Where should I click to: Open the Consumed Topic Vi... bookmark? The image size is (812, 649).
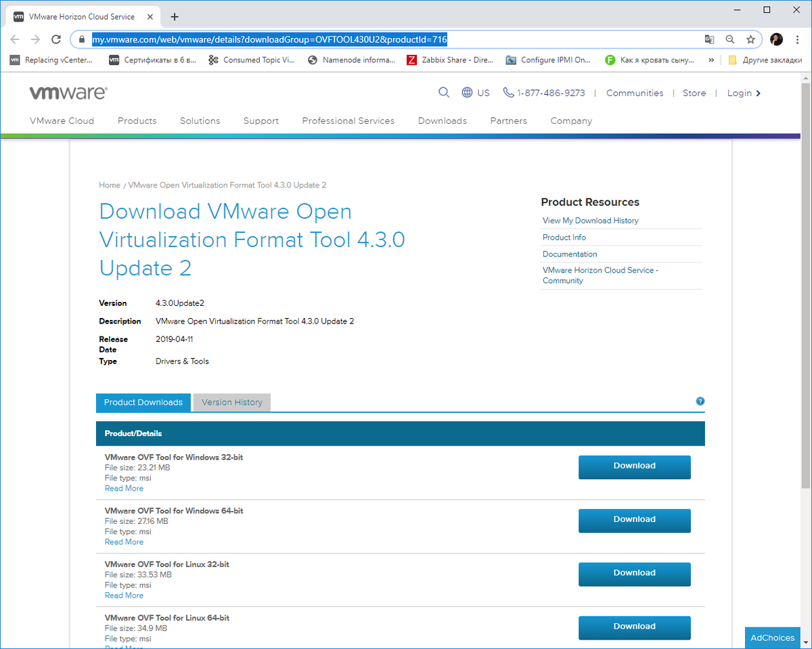point(252,60)
